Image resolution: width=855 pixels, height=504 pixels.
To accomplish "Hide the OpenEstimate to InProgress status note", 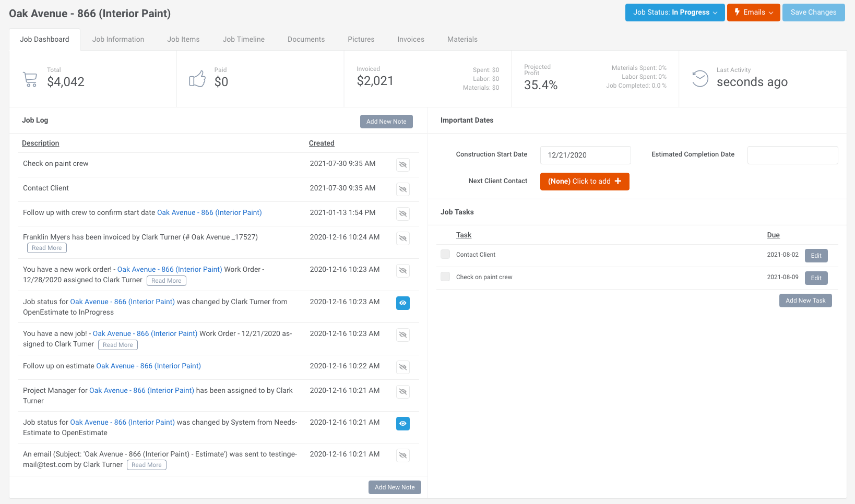I will coord(402,303).
